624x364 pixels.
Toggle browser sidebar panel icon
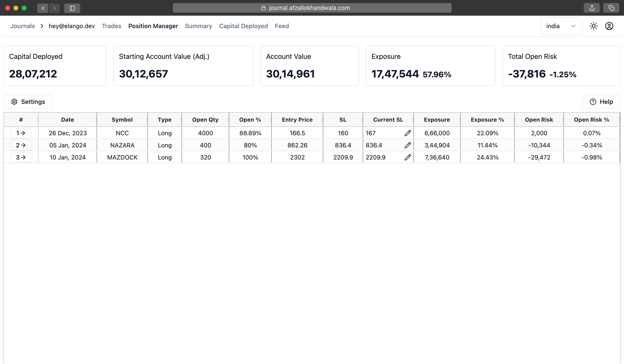coord(72,8)
